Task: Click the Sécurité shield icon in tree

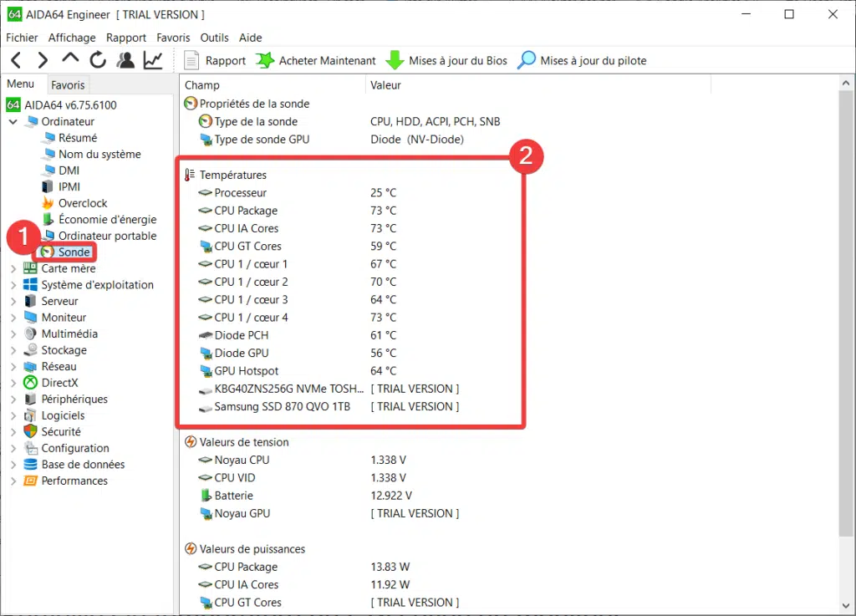Action: pyautogui.click(x=31, y=431)
